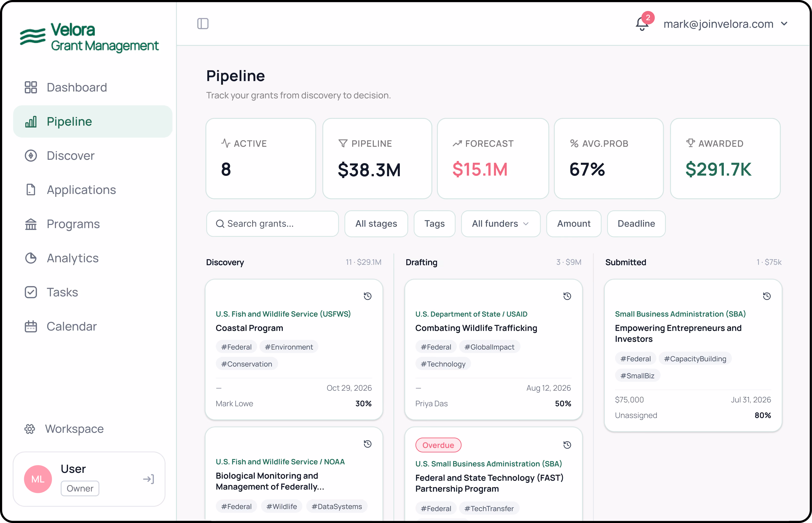Image resolution: width=812 pixels, height=523 pixels.
Task: Open the Combating Wildlife Trafficking card
Action: (x=493, y=349)
